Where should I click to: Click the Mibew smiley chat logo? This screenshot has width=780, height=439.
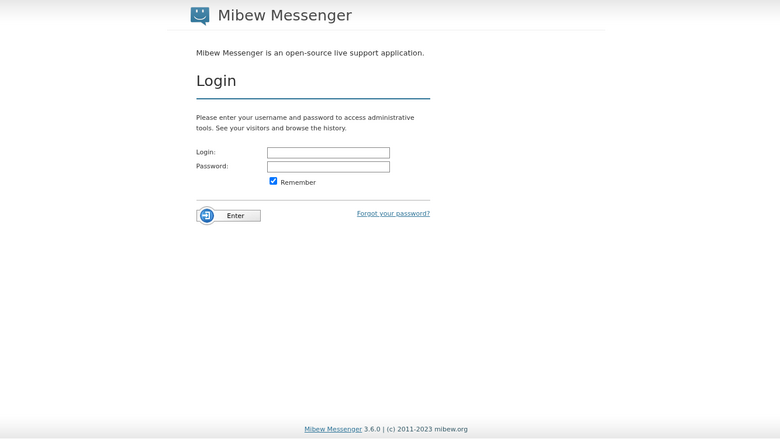(199, 16)
